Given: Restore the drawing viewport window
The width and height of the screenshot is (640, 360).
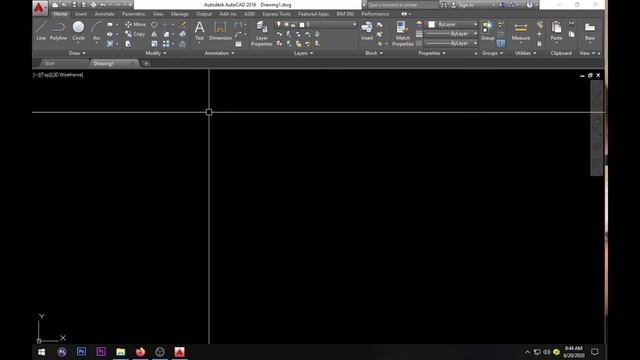Looking at the screenshot, I should 590,75.
